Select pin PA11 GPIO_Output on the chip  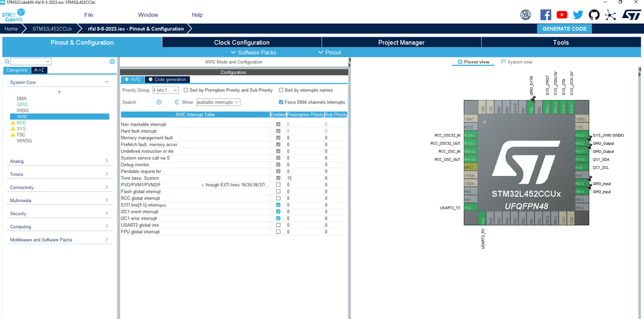581,151
